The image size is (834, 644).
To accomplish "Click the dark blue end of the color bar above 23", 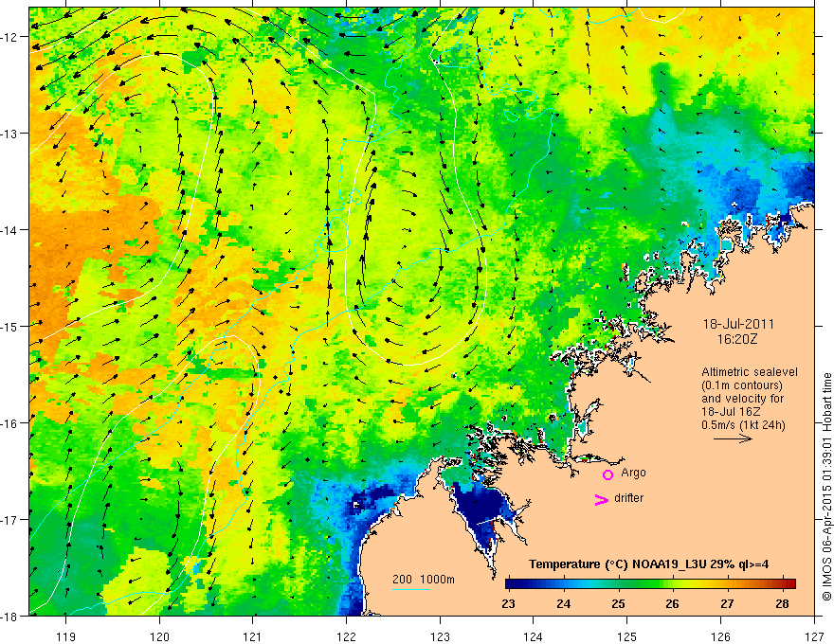I will (509, 583).
